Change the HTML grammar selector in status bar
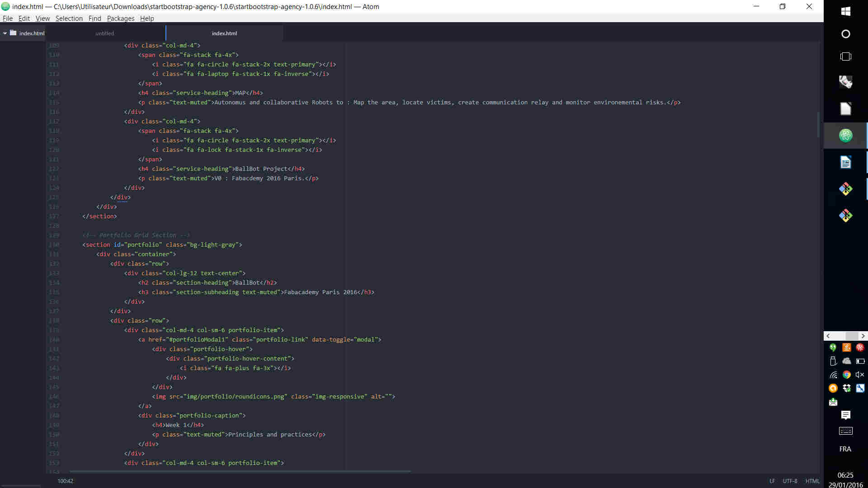This screenshot has height=488, width=868. 812,481
